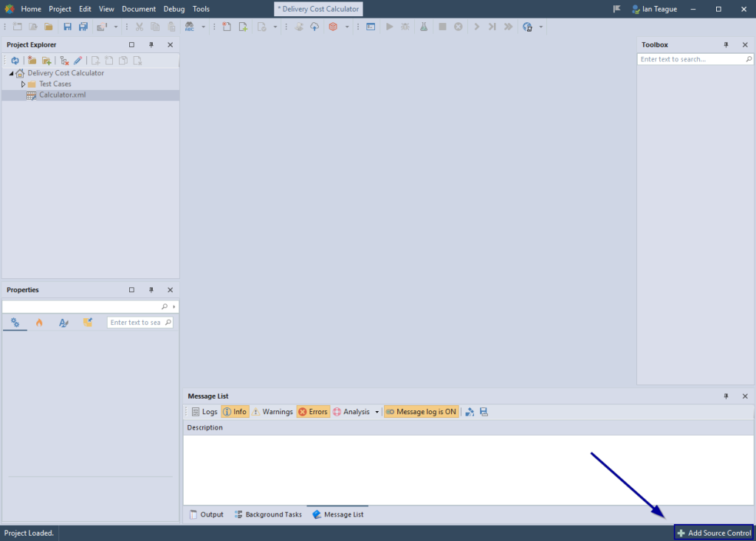Screen dimensions: 756x541
Task: Click the New Folder icon in Project Explorer
Action: 32,61
